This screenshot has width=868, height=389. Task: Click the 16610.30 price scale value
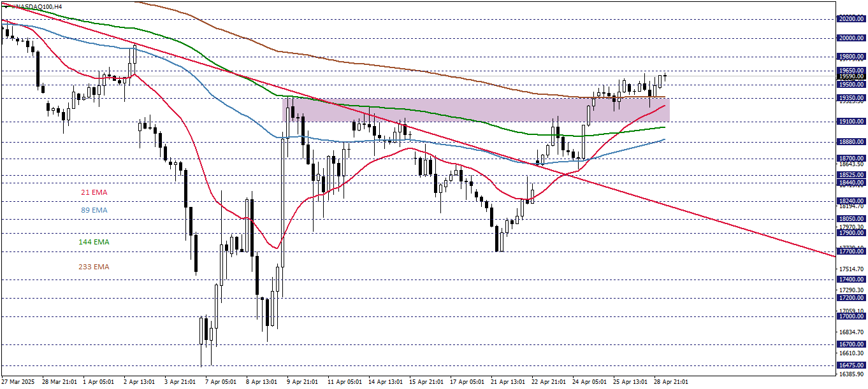[852, 353]
